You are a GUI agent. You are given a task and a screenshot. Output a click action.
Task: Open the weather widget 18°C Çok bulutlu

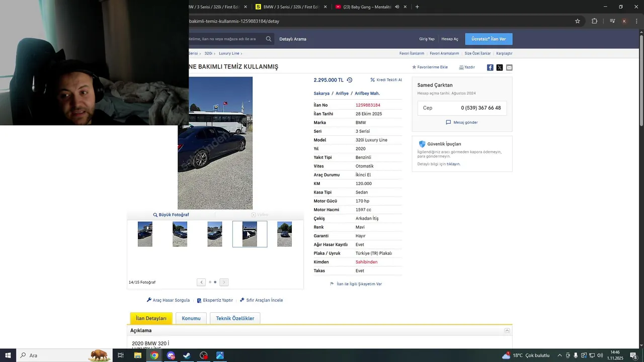click(x=526, y=355)
